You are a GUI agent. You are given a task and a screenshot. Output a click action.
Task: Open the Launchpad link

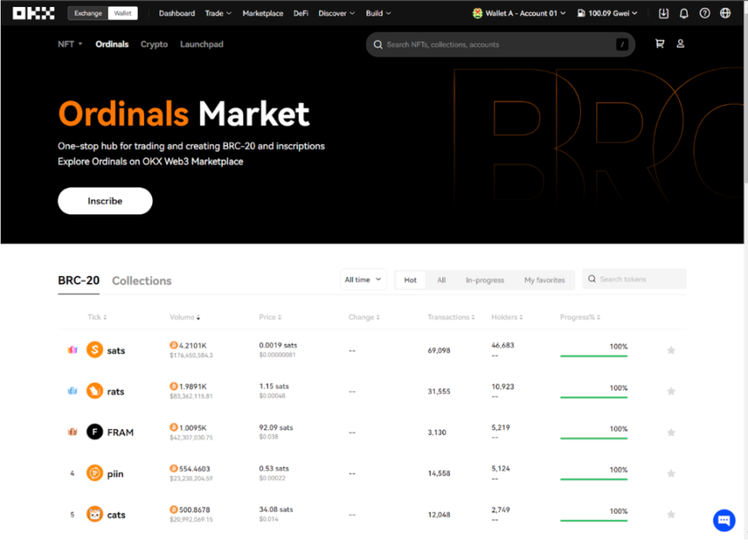point(202,45)
